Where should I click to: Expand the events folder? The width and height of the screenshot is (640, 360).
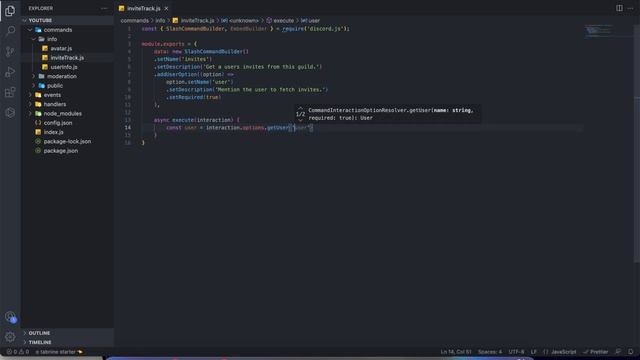click(x=67, y=95)
